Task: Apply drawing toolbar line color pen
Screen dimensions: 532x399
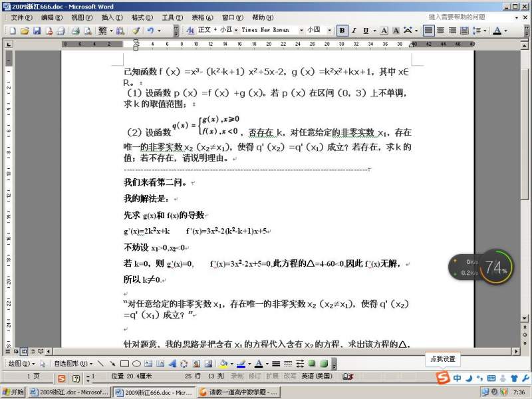Action: (x=241, y=364)
